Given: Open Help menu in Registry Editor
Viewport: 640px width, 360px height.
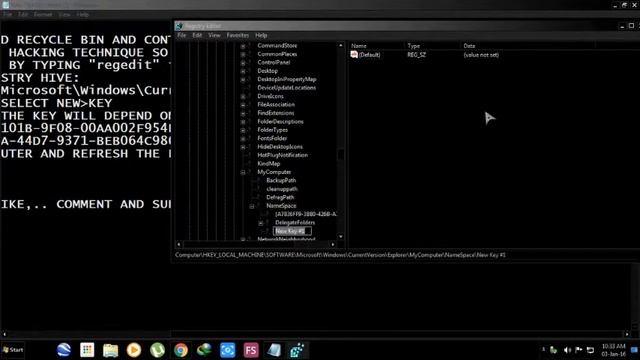Looking at the screenshot, I should click(261, 36).
